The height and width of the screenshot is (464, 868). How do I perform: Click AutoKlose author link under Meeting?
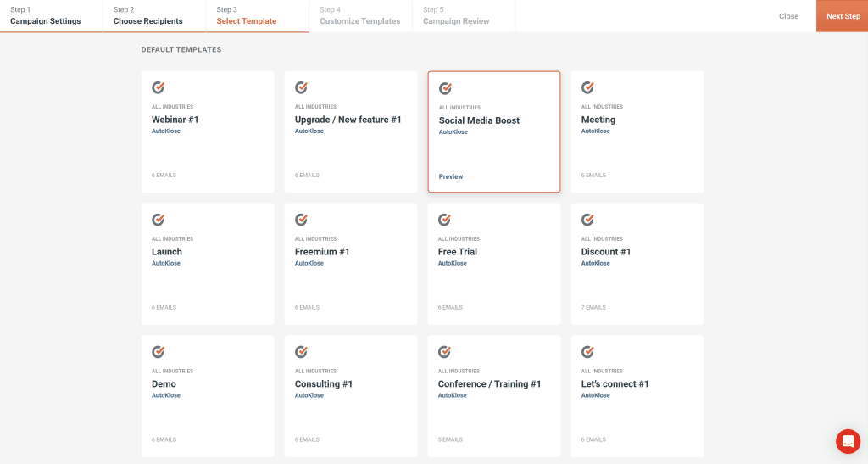tap(596, 131)
